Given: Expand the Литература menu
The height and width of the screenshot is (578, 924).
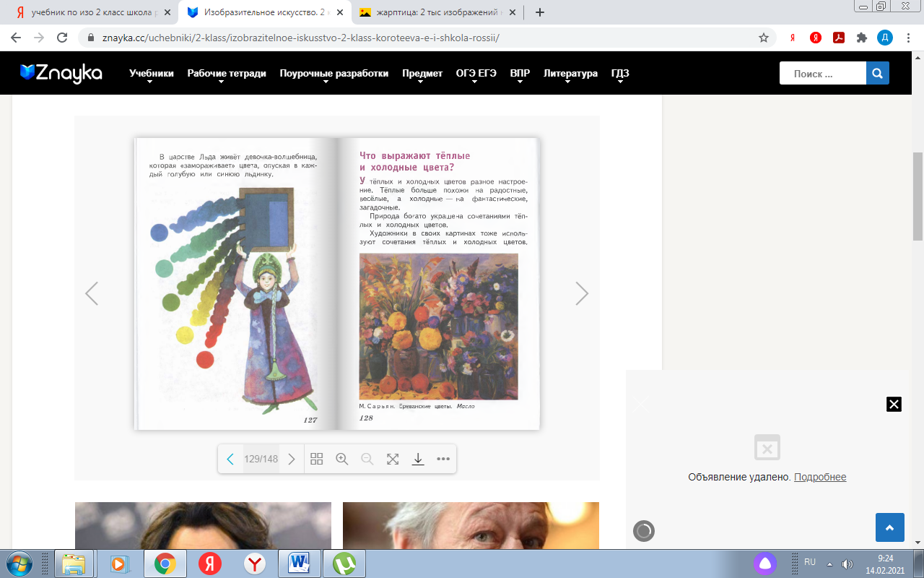Looking at the screenshot, I should (570, 74).
